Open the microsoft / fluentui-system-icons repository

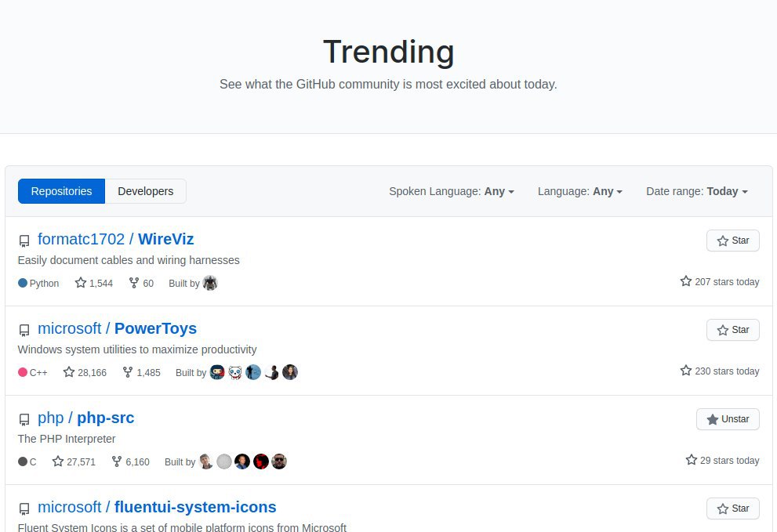point(157,507)
